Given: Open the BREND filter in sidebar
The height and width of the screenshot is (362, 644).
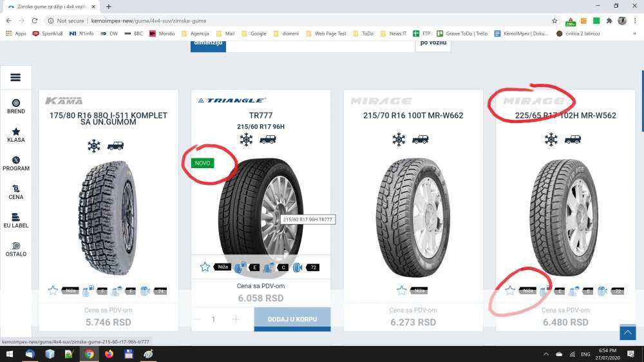Looking at the screenshot, I should click(16, 106).
